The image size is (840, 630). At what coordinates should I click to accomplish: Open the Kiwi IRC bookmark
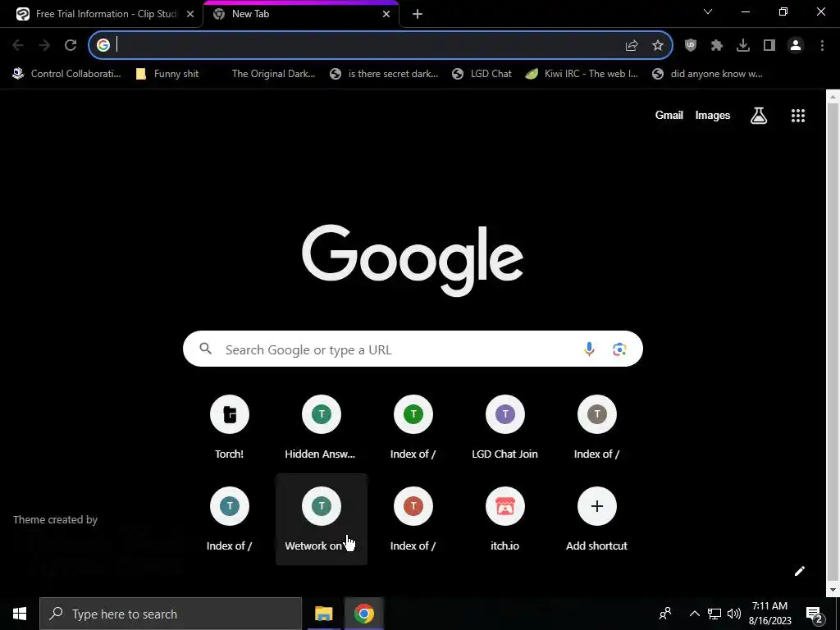582,74
